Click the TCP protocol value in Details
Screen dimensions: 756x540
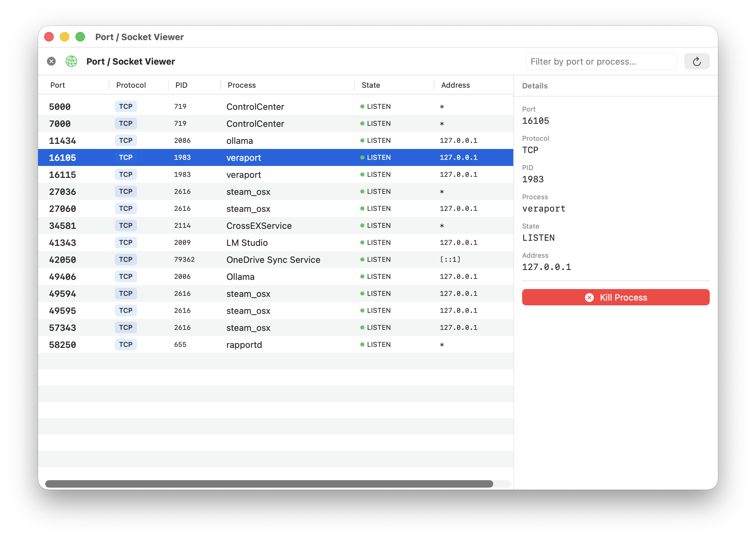(530, 150)
